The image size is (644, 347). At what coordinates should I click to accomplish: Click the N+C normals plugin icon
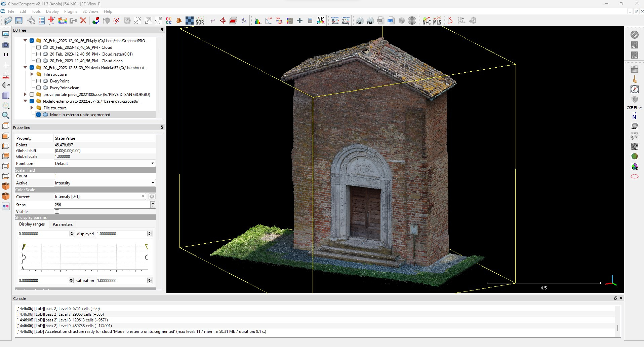(x=427, y=21)
